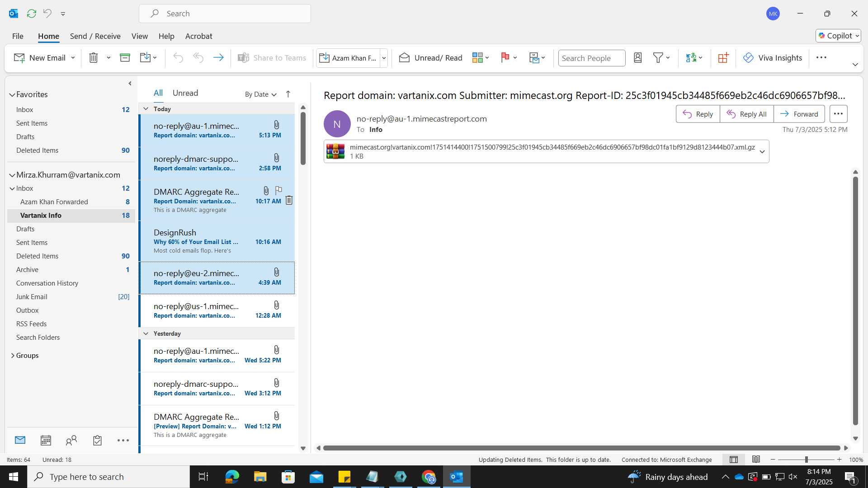Click Reply in the reading pane
868x488 pixels.
698,114
